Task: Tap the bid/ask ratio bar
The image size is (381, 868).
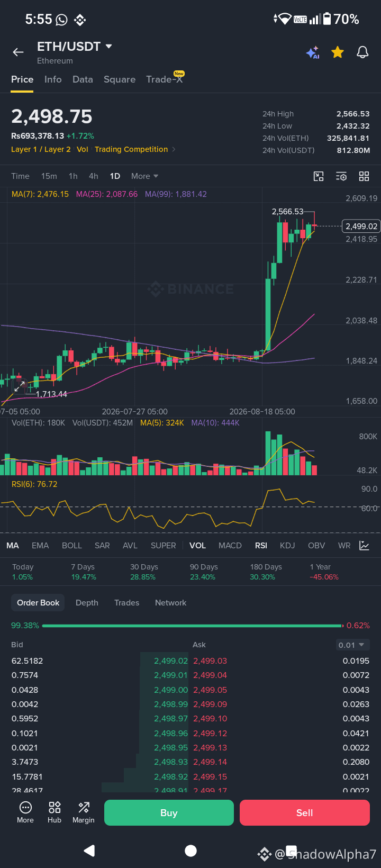Action: coord(192,626)
